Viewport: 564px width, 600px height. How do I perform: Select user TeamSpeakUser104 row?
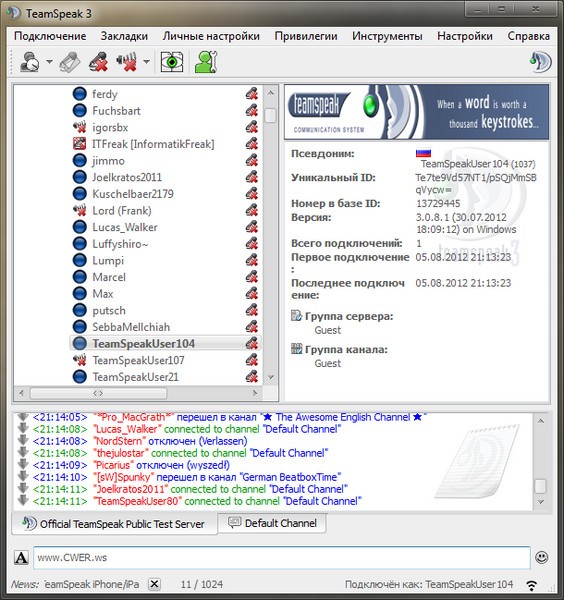click(x=165, y=344)
